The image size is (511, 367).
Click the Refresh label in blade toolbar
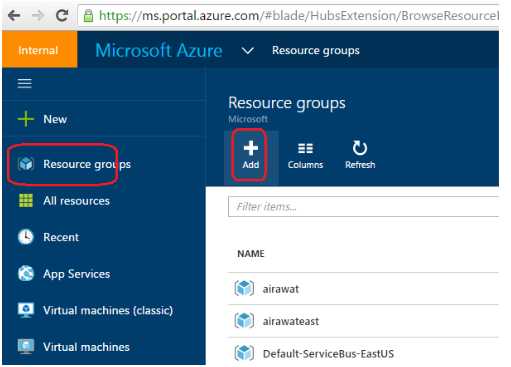pyautogui.click(x=360, y=165)
